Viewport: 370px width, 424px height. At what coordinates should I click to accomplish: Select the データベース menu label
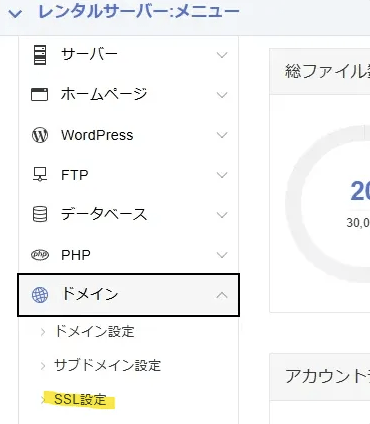104,214
